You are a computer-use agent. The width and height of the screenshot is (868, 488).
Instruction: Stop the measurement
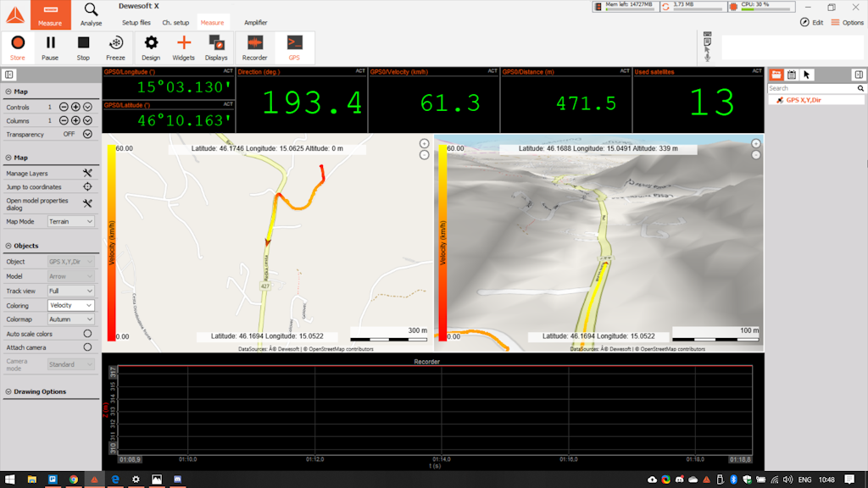pos(83,47)
